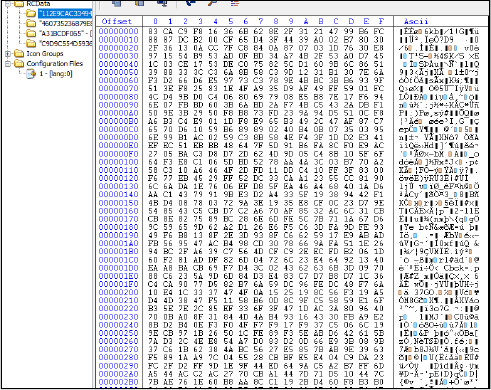The width and height of the screenshot is (491, 390).
Task: Click offset row 00000150
Action: click(118, 203)
